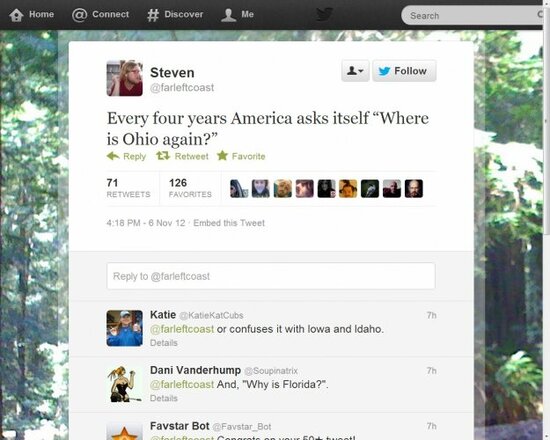Click the Search input field
This screenshot has width=550, height=440.
(x=472, y=15)
